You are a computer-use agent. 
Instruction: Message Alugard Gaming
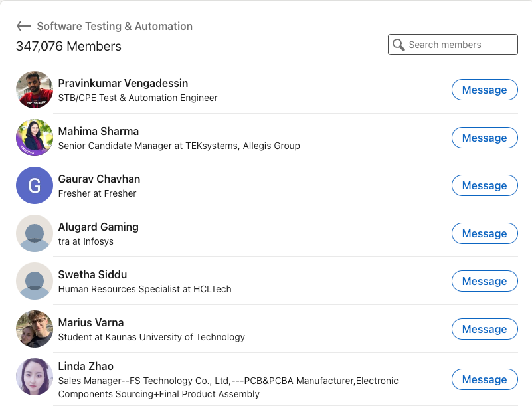tap(484, 233)
